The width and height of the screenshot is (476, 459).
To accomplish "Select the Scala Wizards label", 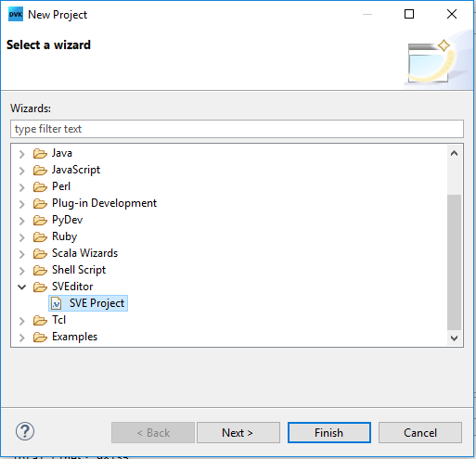I will pos(84,253).
